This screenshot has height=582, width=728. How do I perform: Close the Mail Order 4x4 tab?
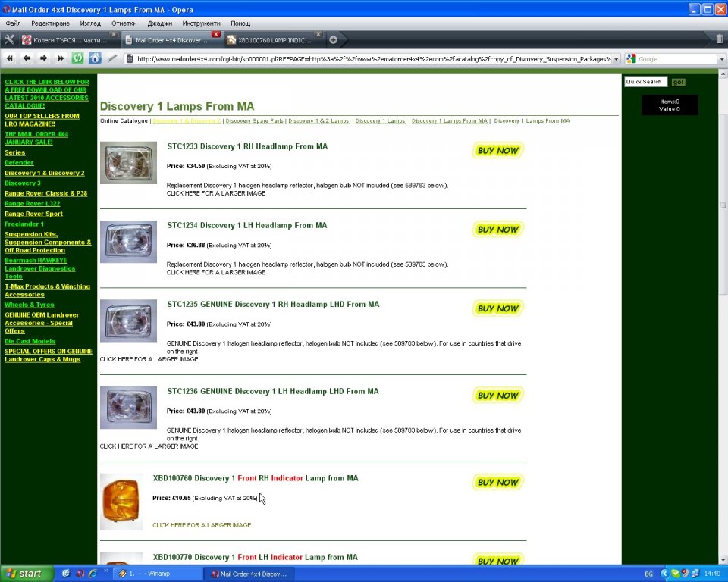[216, 34]
